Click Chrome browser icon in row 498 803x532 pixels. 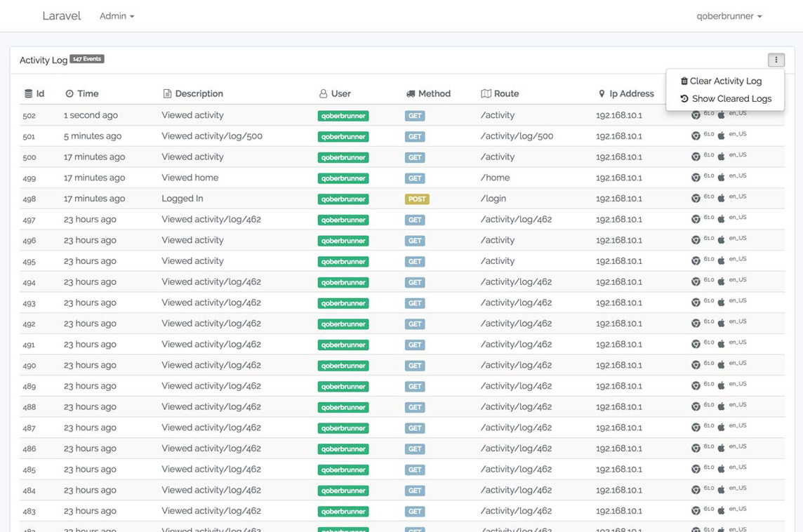tap(696, 198)
